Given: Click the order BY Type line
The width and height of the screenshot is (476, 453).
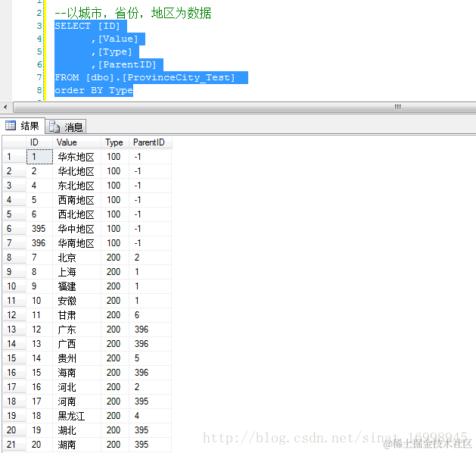Looking at the screenshot, I should [94, 91].
